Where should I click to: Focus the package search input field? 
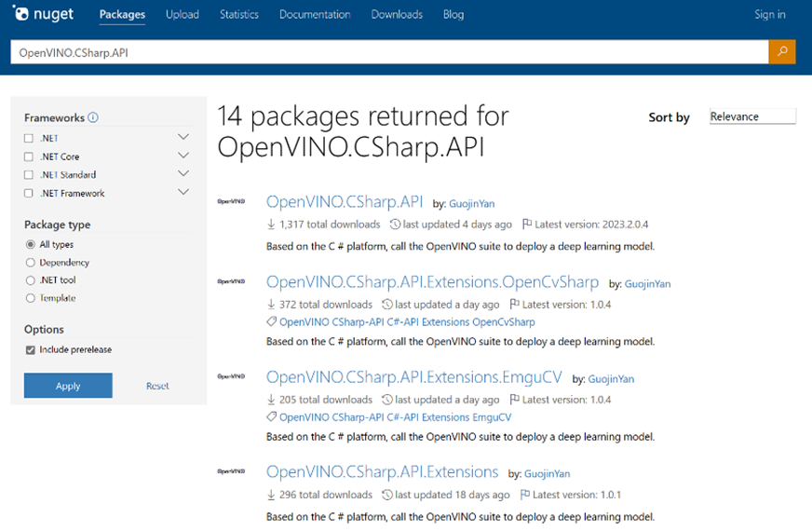(x=389, y=52)
